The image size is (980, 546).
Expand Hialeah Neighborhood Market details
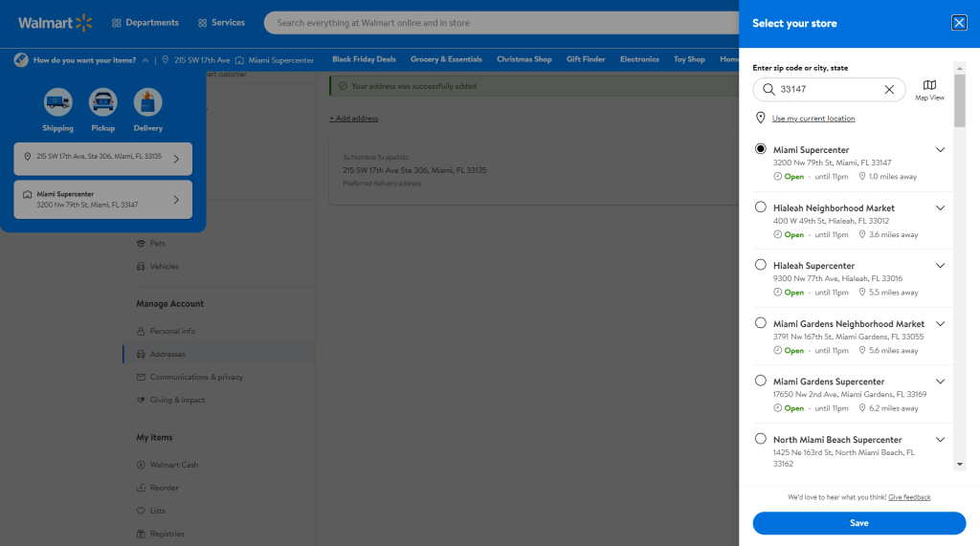click(940, 207)
